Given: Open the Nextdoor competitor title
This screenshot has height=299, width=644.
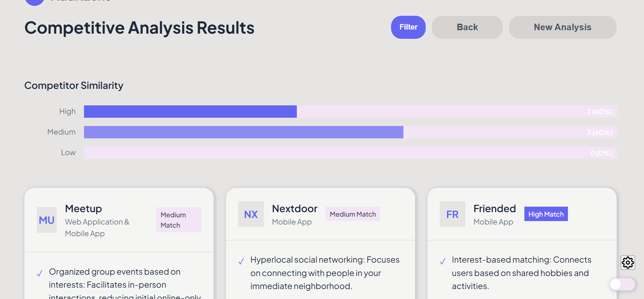Looking at the screenshot, I should [x=295, y=209].
